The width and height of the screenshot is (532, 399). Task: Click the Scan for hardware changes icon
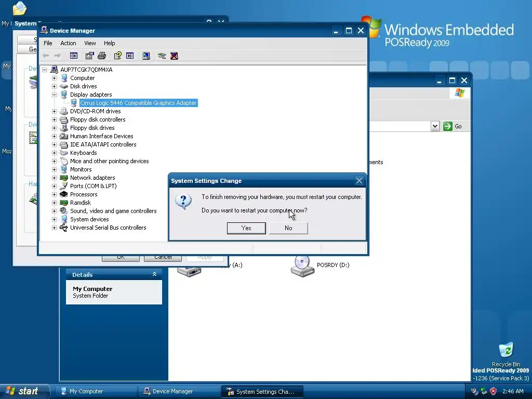[146, 56]
